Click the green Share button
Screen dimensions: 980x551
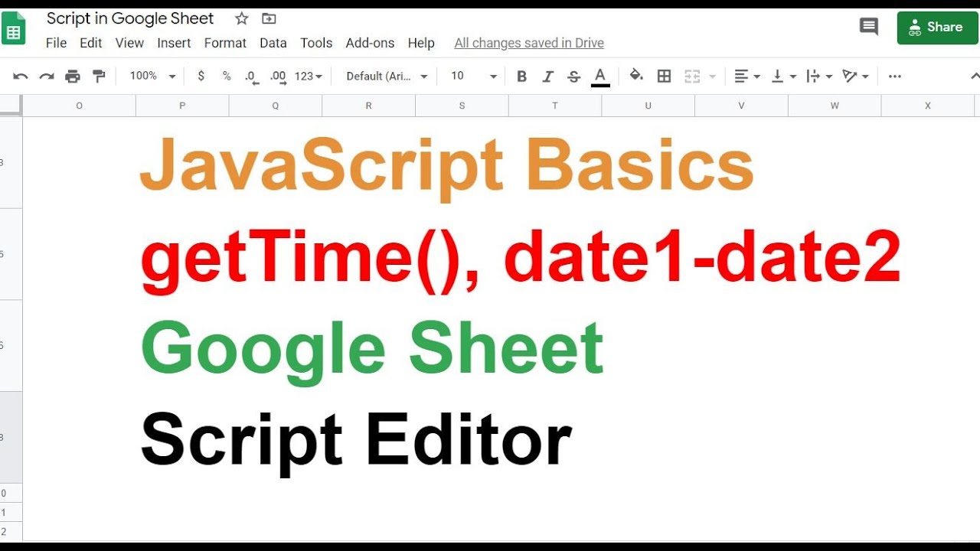pyautogui.click(x=938, y=28)
